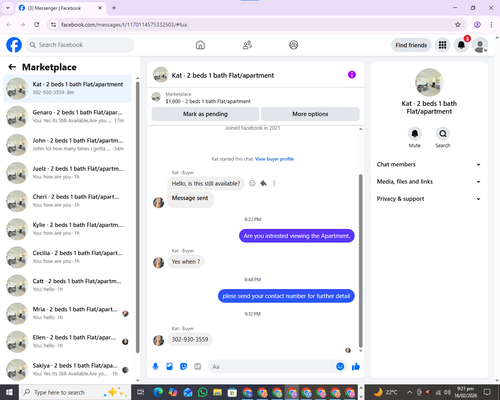Open Ellen conversation
This screenshot has width=500, height=400.
coord(67,341)
